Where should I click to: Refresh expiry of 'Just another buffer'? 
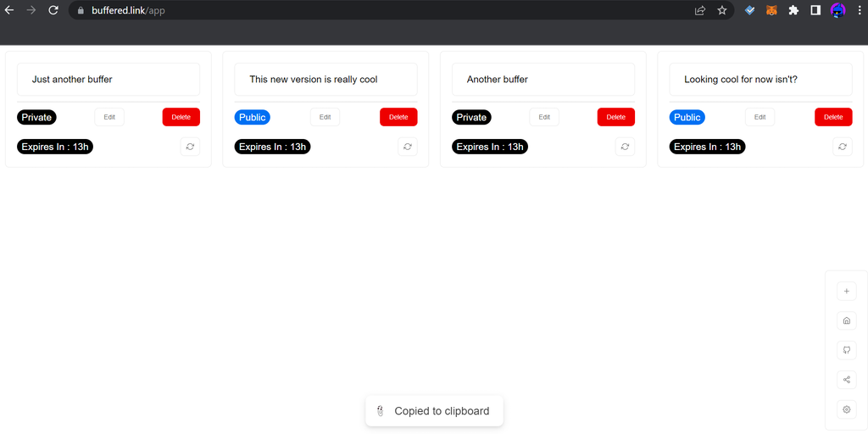(190, 147)
